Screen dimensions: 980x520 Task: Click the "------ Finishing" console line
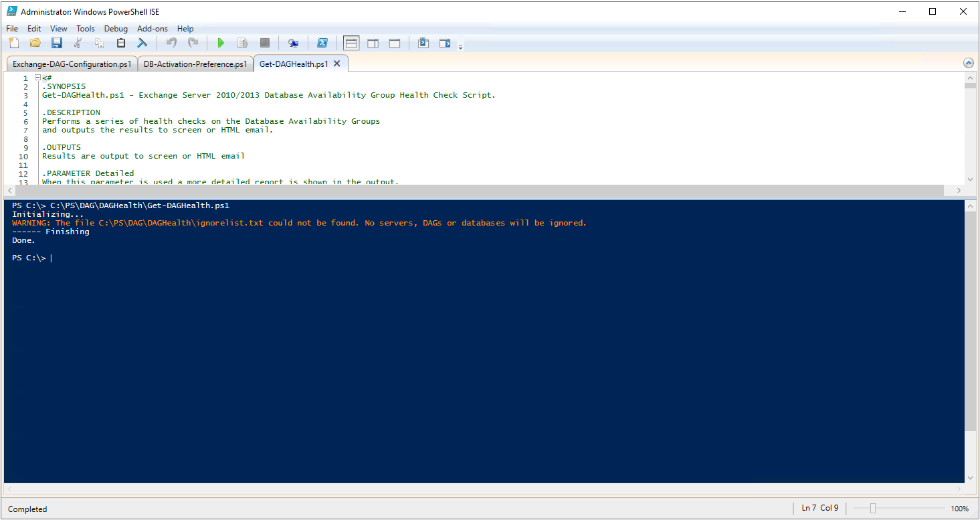(x=51, y=232)
